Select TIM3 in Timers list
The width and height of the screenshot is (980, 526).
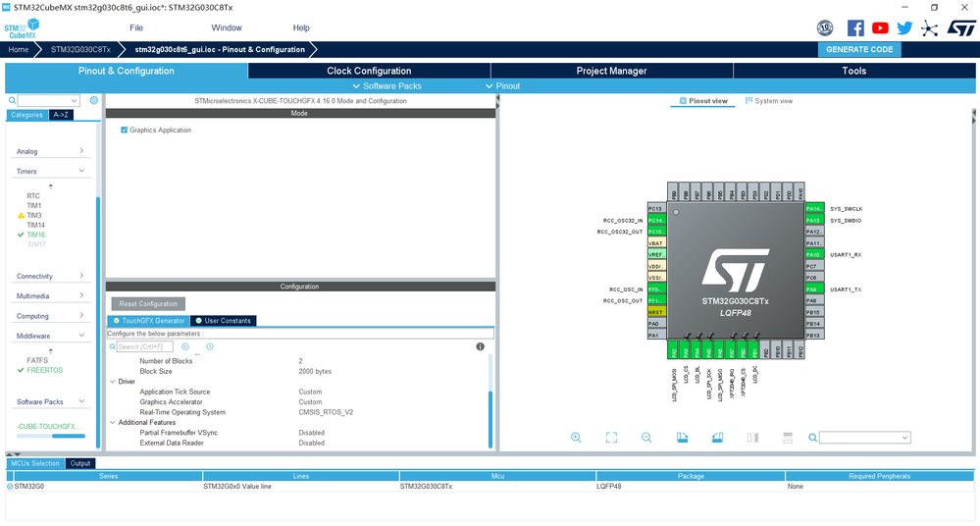tap(33, 215)
